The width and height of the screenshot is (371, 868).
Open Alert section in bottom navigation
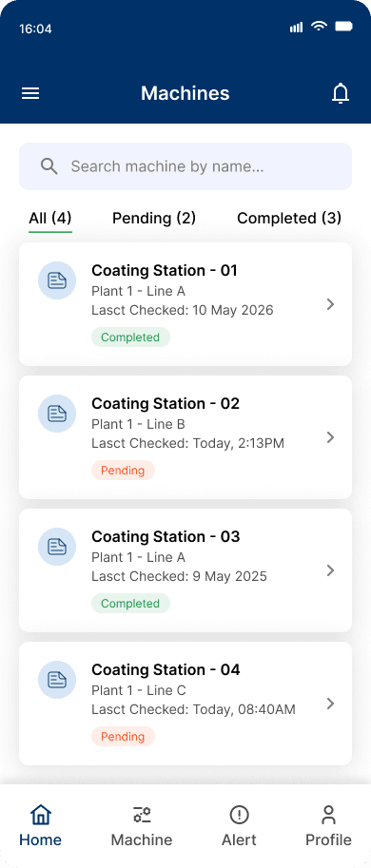239,826
